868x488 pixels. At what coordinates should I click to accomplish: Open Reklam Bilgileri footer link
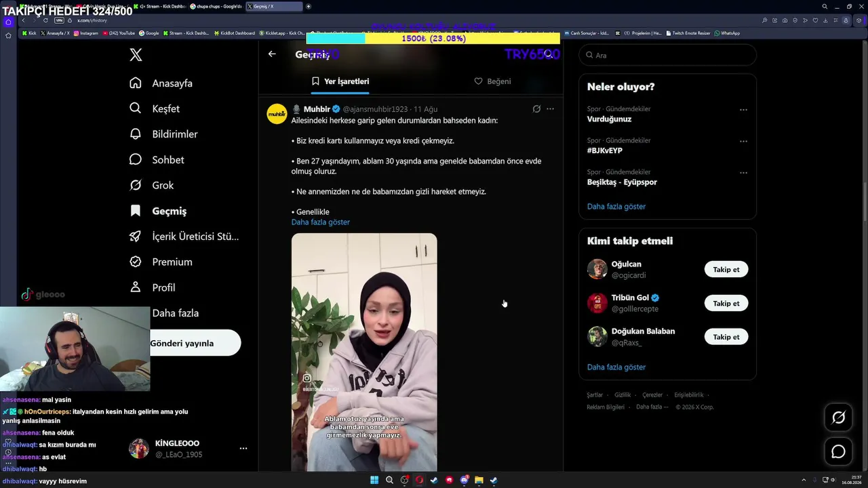pyautogui.click(x=606, y=407)
